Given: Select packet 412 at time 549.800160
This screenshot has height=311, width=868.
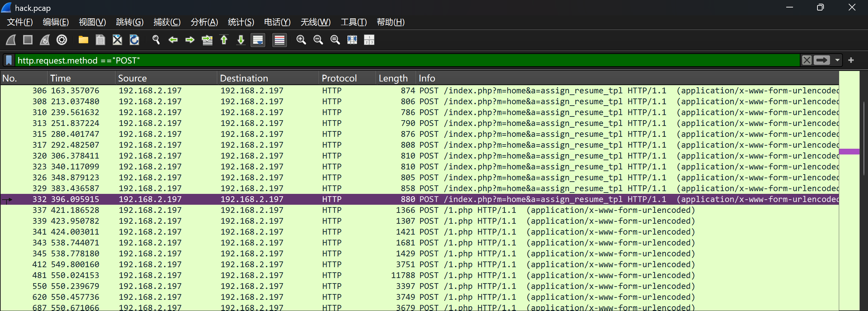Looking at the screenshot, I should 420,264.
